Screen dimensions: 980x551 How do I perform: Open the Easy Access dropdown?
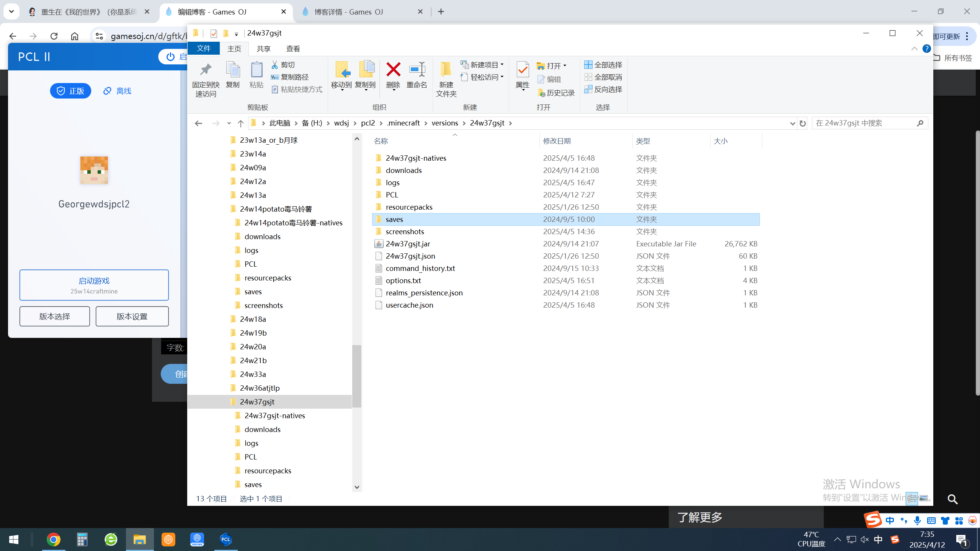pyautogui.click(x=502, y=77)
